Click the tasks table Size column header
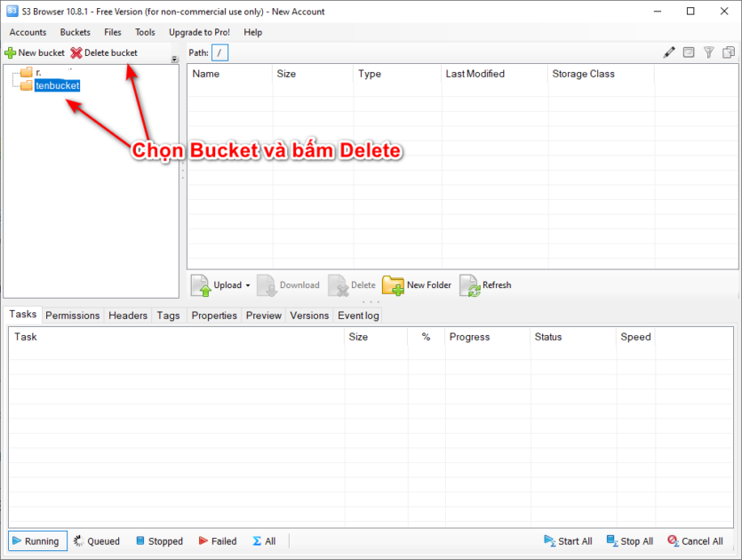The height and width of the screenshot is (560, 742). tap(376, 337)
